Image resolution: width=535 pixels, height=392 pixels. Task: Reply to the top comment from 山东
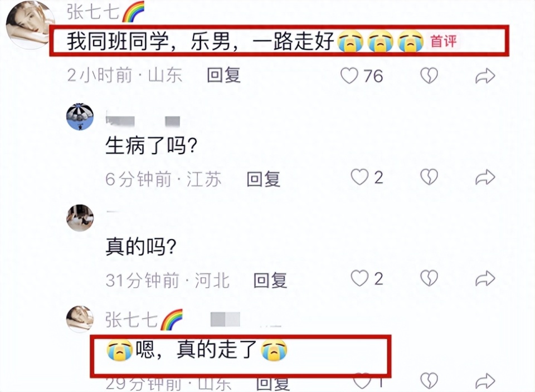224,75
